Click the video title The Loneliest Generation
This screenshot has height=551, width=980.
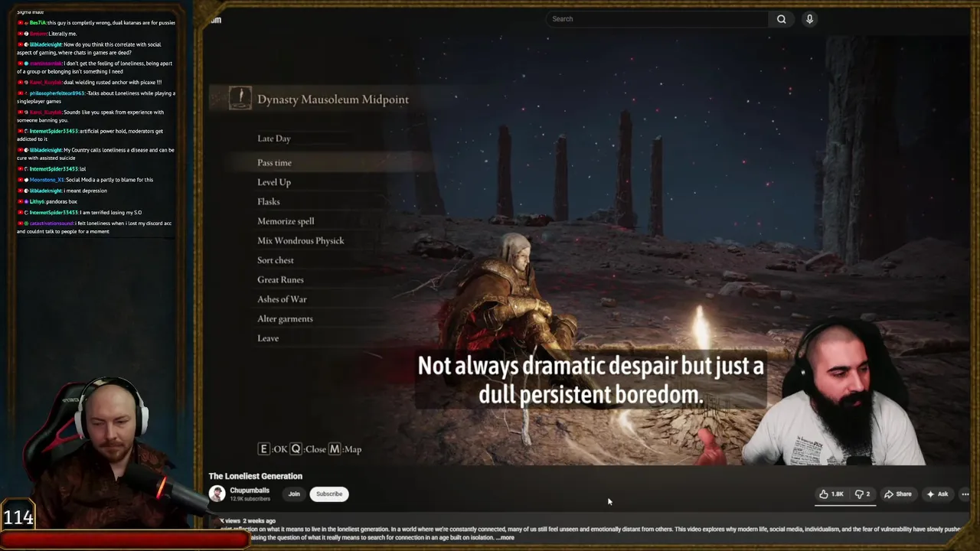[x=256, y=476]
